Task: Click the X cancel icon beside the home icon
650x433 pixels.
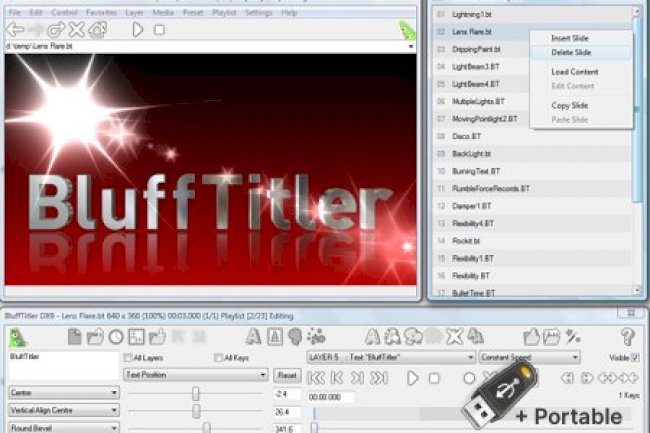Action: pyautogui.click(x=77, y=30)
